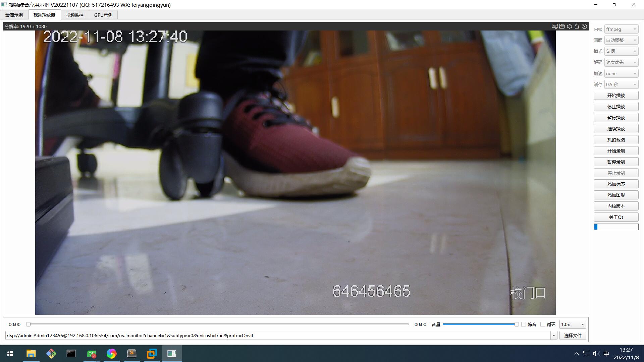Click the speaker icon in video toolbar
The height and width of the screenshot is (362, 644).
click(x=570, y=26)
